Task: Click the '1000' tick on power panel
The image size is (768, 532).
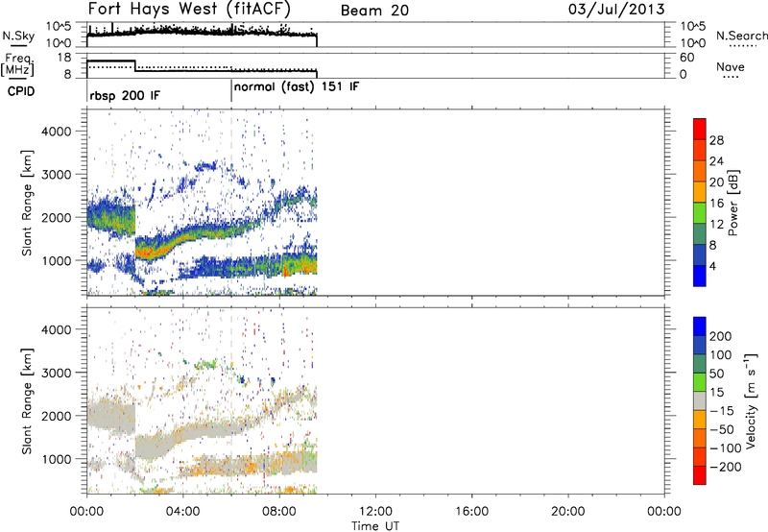Action: pos(56,260)
